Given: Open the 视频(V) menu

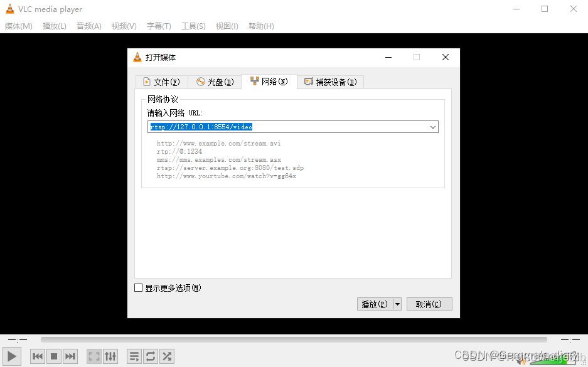Looking at the screenshot, I should coord(124,26).
